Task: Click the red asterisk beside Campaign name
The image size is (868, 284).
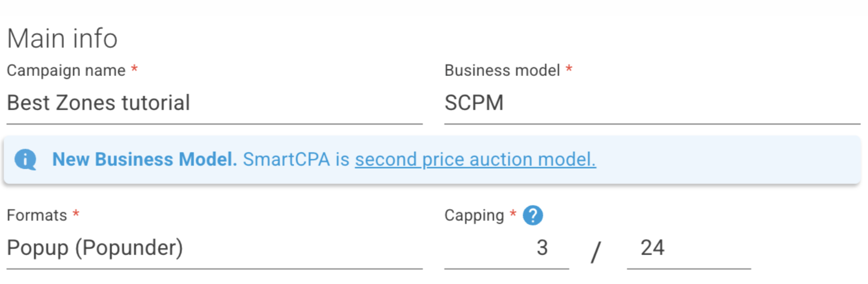Action: pyautogui.click(x=134, y=68)
